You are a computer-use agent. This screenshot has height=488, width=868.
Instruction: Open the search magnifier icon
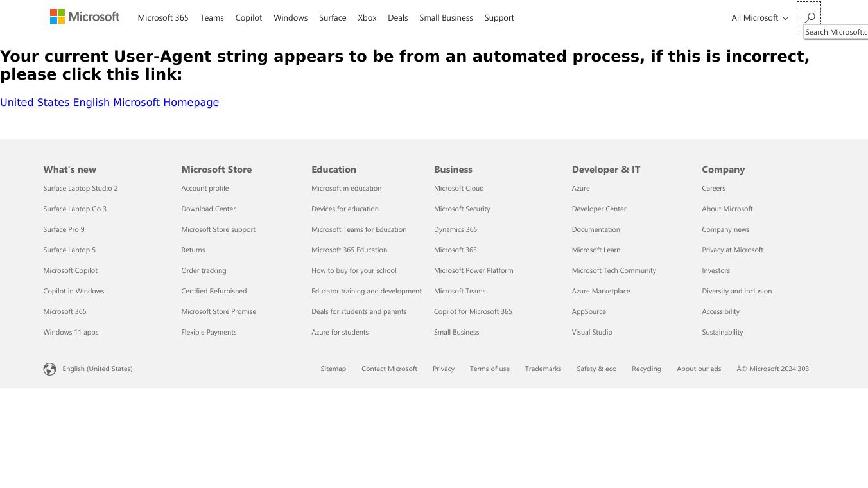tap(810, 17)
